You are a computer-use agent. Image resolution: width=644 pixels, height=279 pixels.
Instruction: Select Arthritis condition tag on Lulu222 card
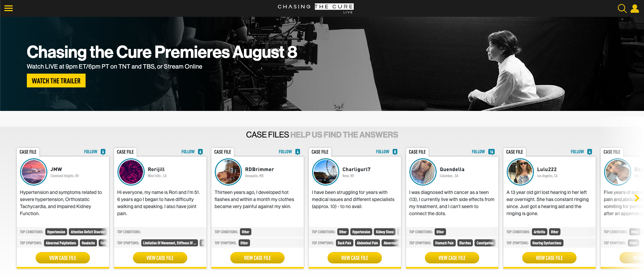pyautogui.click(x=539, y=232)
